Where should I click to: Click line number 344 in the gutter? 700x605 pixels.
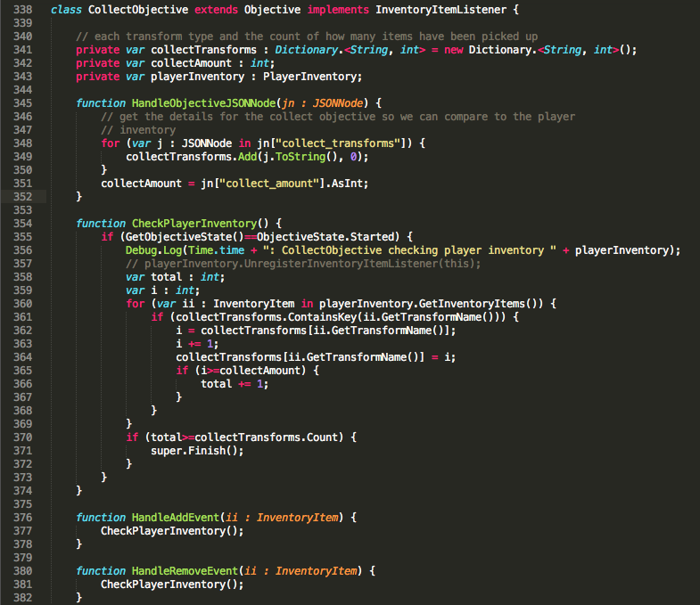[23, 90]
